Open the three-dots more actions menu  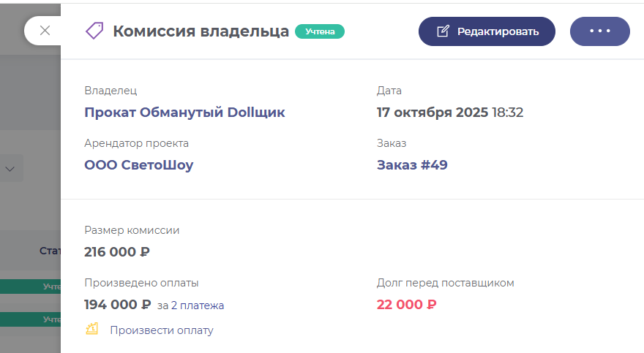click(x=599, y=31)
